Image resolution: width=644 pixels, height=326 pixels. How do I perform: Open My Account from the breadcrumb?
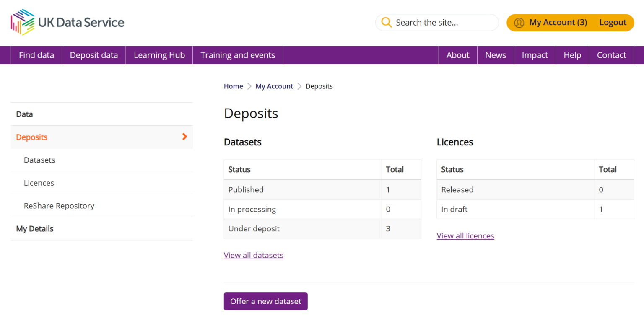[274, 86]
